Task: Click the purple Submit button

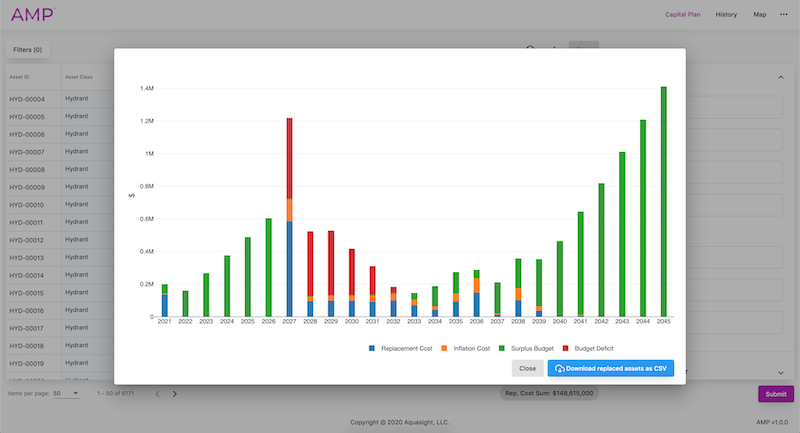Action: point(775,394)
